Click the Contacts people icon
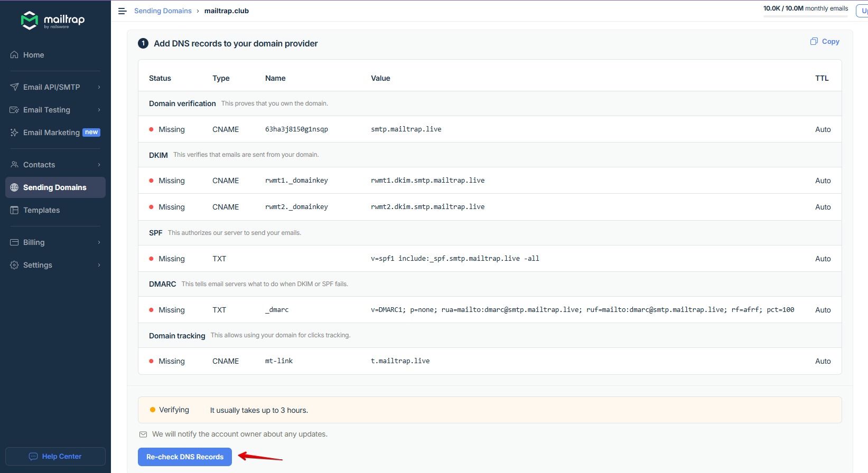Screen dimensions: 868x473 coord(14,165)
